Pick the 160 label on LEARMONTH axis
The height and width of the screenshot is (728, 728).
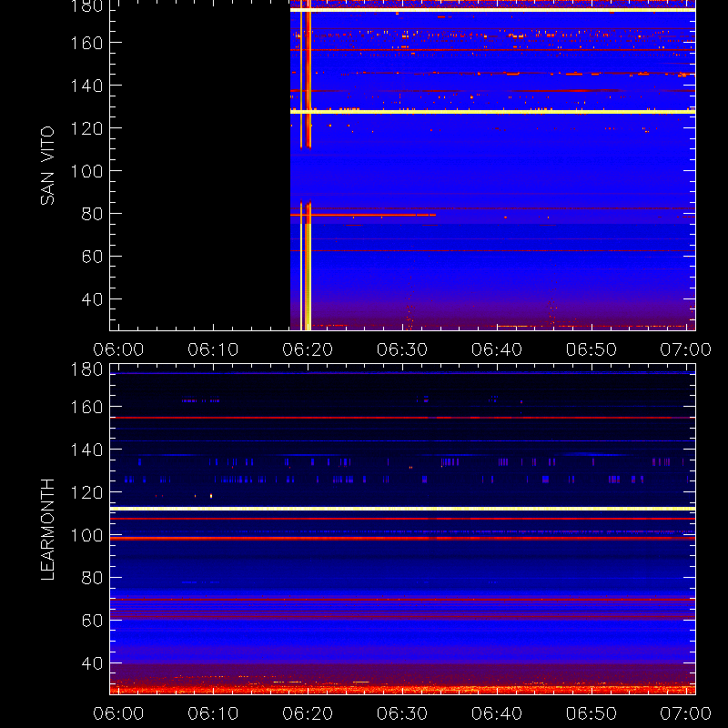86,407
